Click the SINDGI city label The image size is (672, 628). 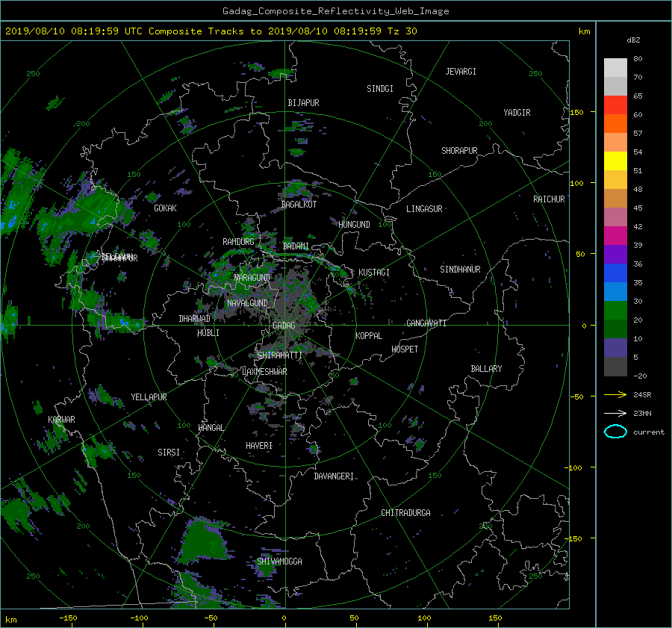pos(380,89)
